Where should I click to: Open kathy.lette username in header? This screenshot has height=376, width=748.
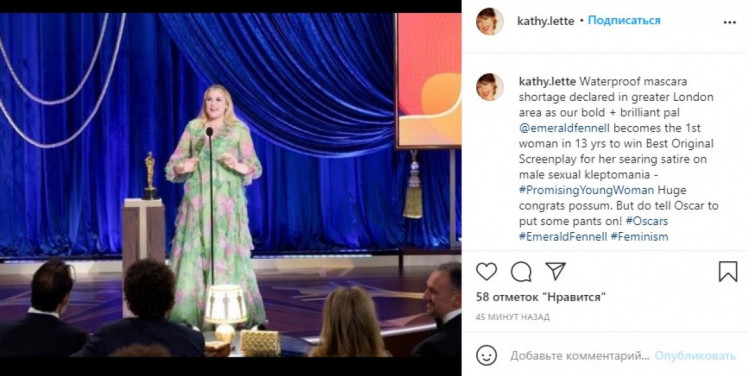(x=546, y=21)
